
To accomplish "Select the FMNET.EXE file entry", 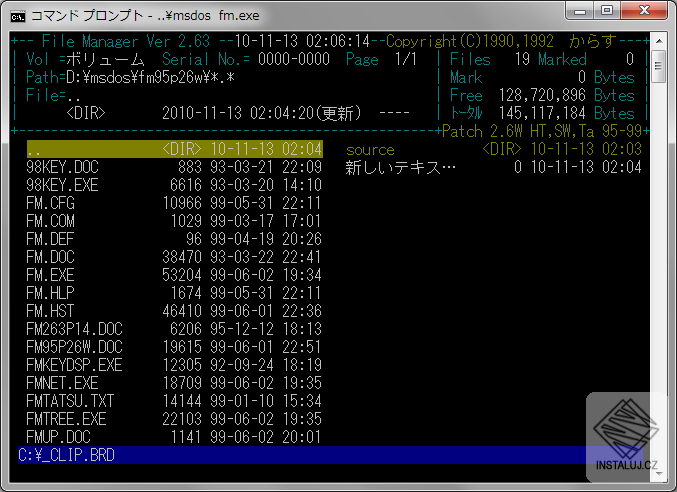I will click(x=174, y=383).
